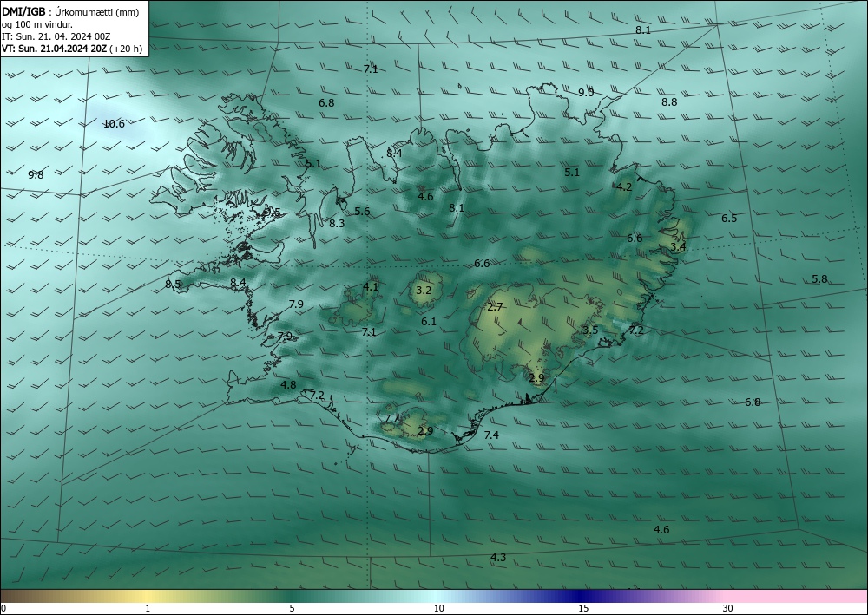Click the 9.8 value on the map
The width and height of the screenshot is (868, 615).
tap(36, 174)
